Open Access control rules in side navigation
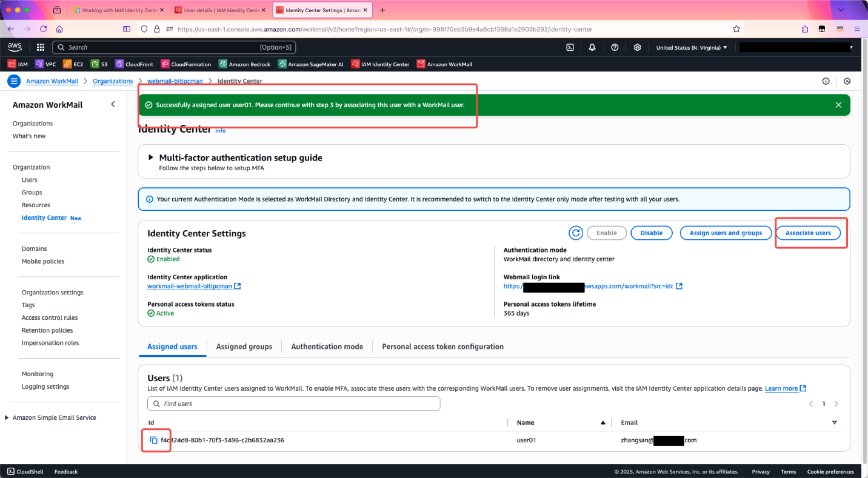This screenshot has width=868, height=478. (x=50, y=317)
